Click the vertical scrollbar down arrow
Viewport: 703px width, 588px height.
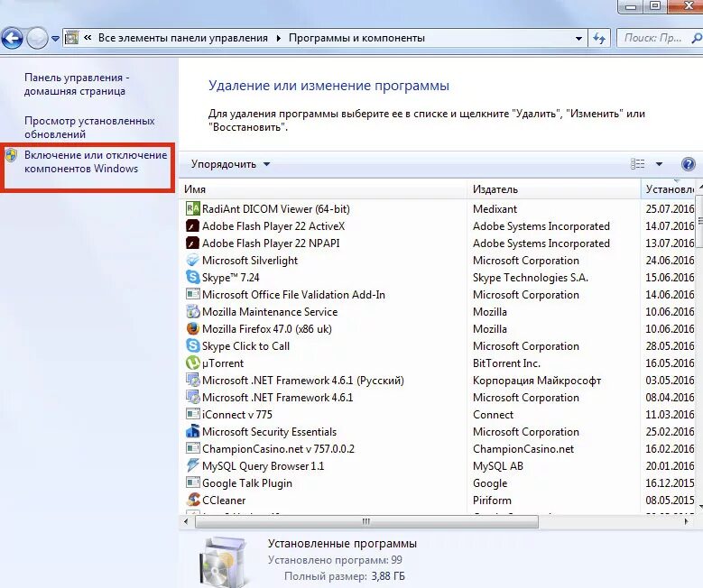tap(699, 506)
